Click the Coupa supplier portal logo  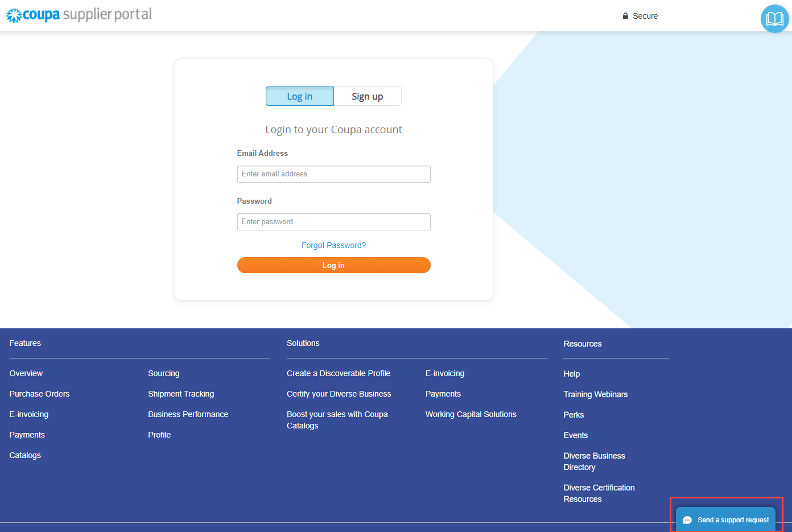click(79, 15)
